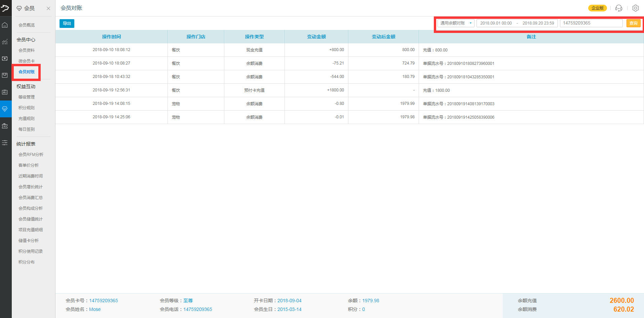This screenshot has width=644, height=318.
Task: Click the orange 查询 search button
Action: pyautogui.click(x=633, y=23)
